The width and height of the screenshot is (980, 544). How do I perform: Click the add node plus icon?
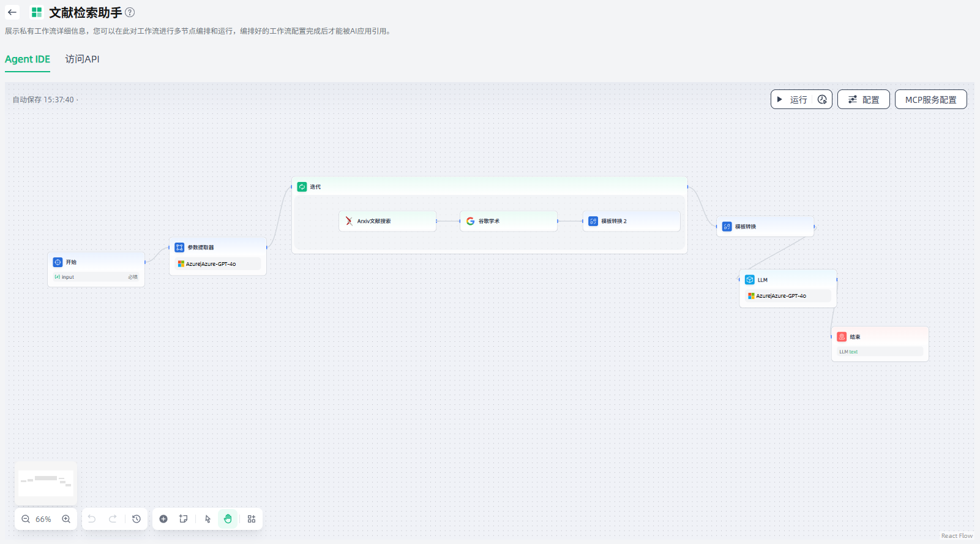point(163,519)
